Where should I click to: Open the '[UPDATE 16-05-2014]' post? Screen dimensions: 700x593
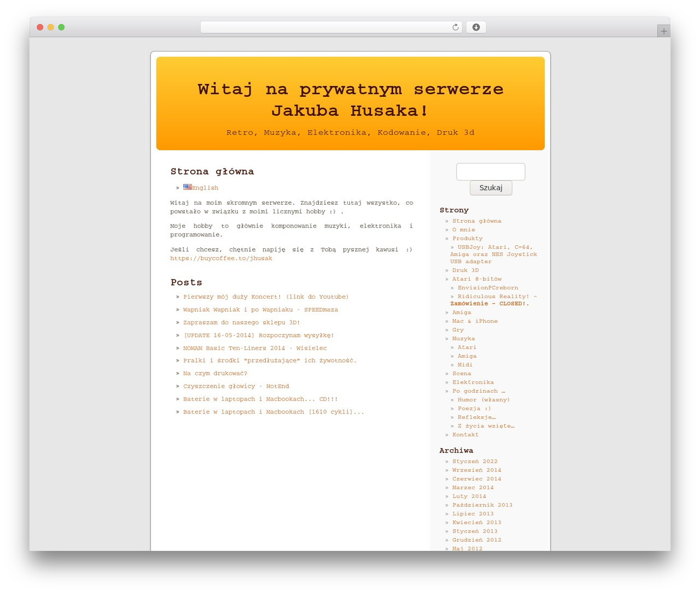pos(258,335)
